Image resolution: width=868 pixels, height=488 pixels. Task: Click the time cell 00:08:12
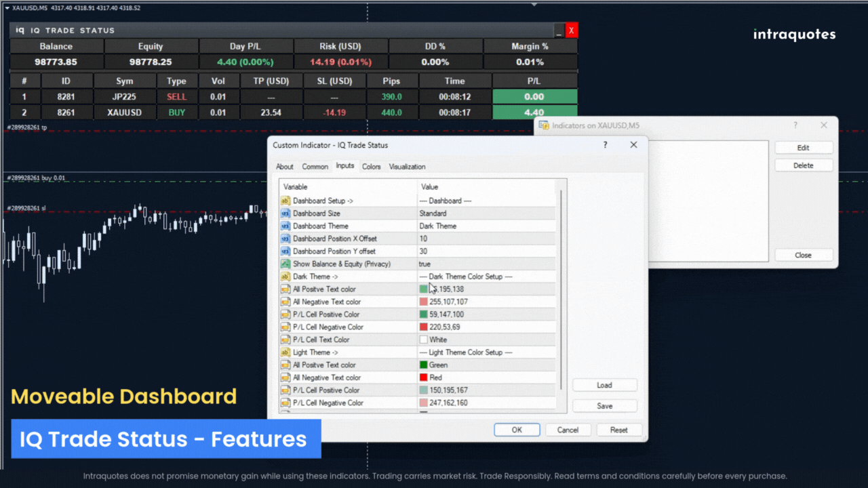[x=455, y=97]
